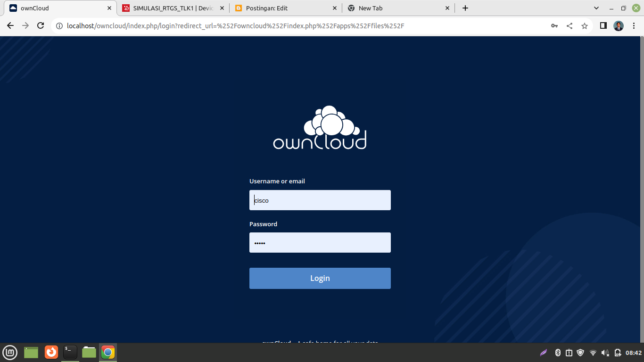Close the Postingan: Edit tab
The image size is (644, 362).
click(x=335, y=8)
